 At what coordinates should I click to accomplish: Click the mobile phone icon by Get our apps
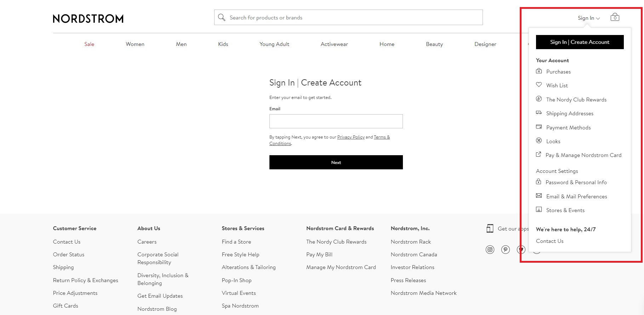490,229
